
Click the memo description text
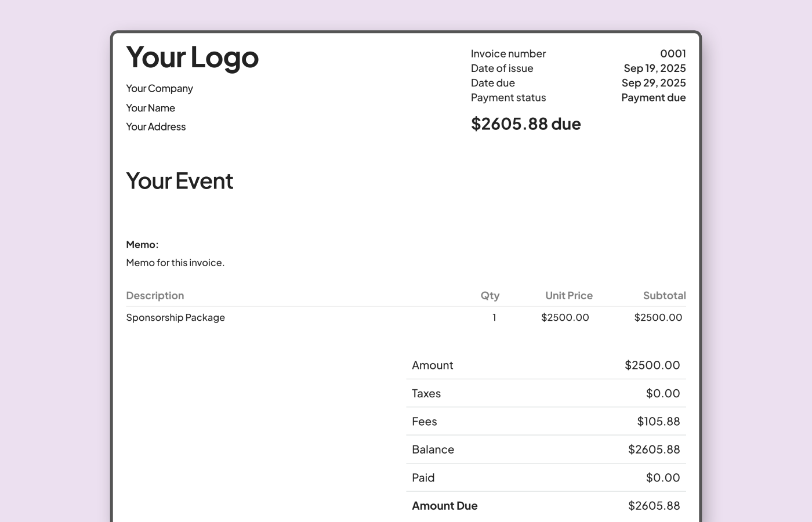[x=175, y=262]
